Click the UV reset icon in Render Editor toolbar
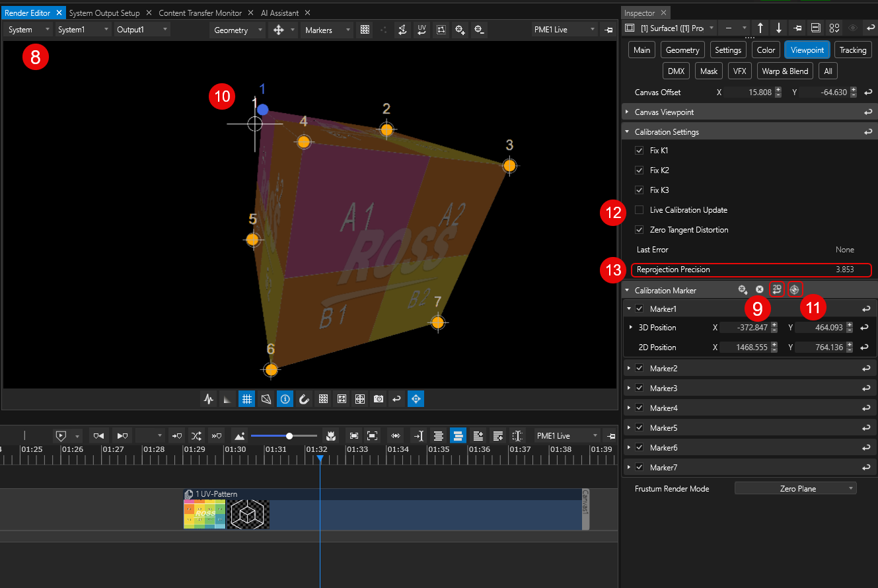The height and width of the screenshot is (588, 878). (x=421, y=30)
